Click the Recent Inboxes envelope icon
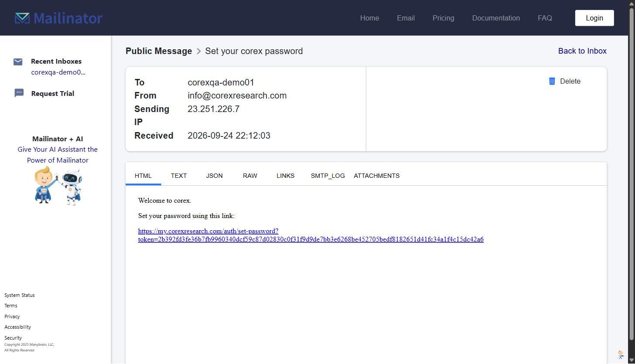635x364 pixels. 18,62
